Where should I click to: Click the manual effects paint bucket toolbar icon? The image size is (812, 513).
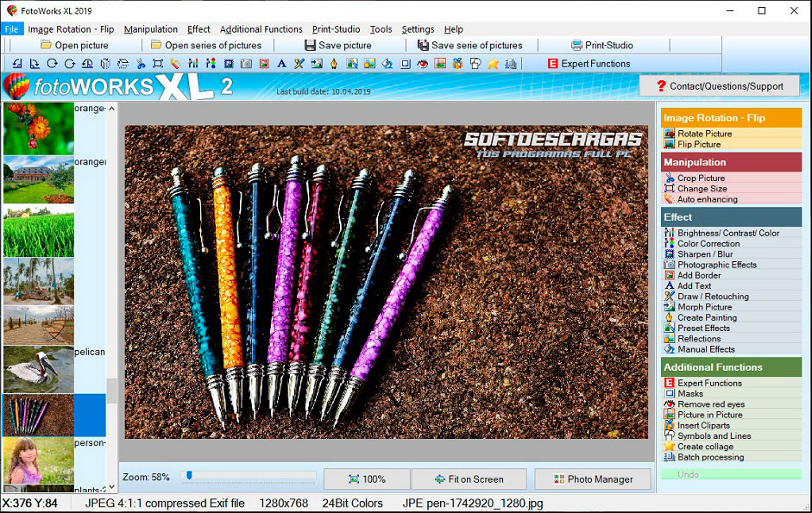pyautogui.click(x=387, y=64)
